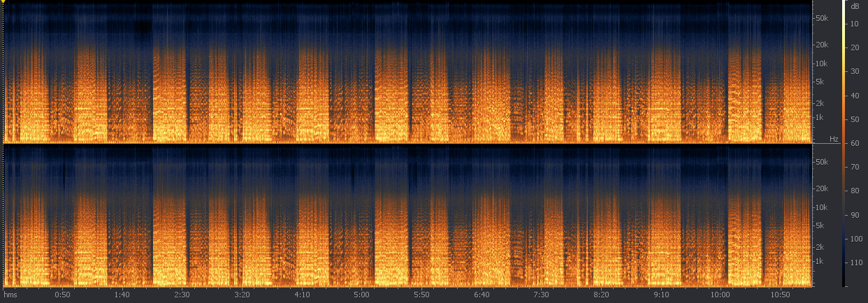Click the 50 value on dB scale
The image size is (868, 303).
[x=854, y=119]
